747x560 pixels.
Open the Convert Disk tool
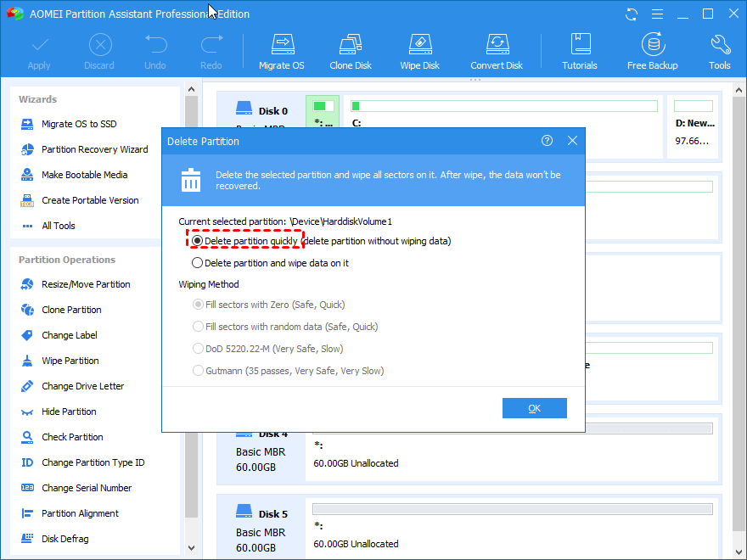497,52
